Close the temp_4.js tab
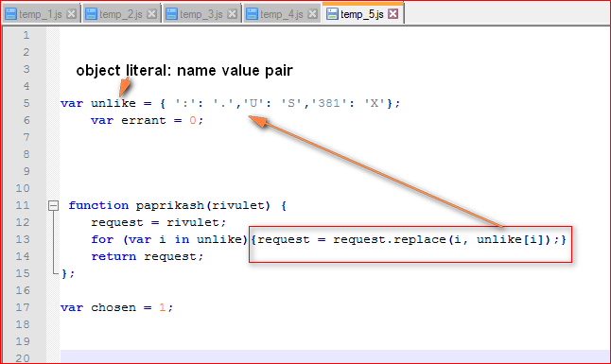This screenshot has height=364, width=611. tap(312, 14)
